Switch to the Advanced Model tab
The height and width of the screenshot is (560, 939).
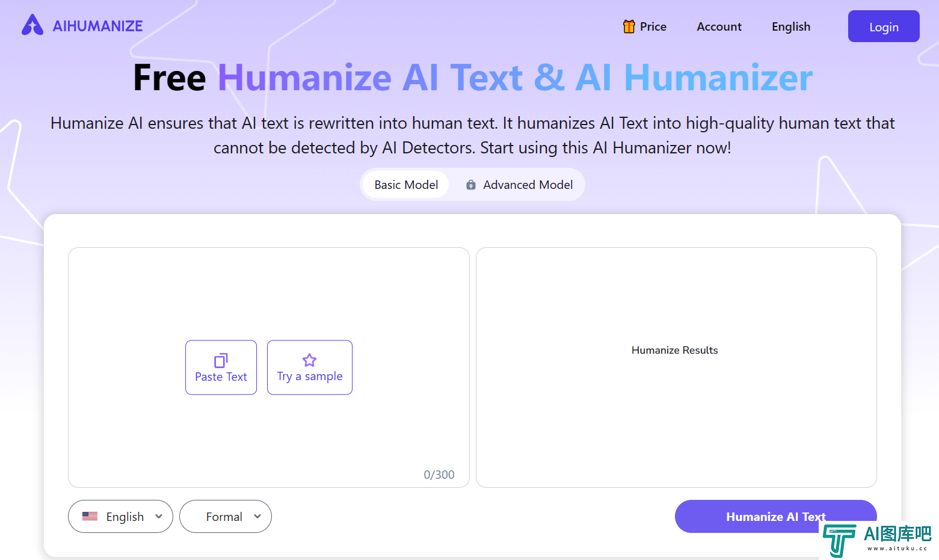point(519,185)
